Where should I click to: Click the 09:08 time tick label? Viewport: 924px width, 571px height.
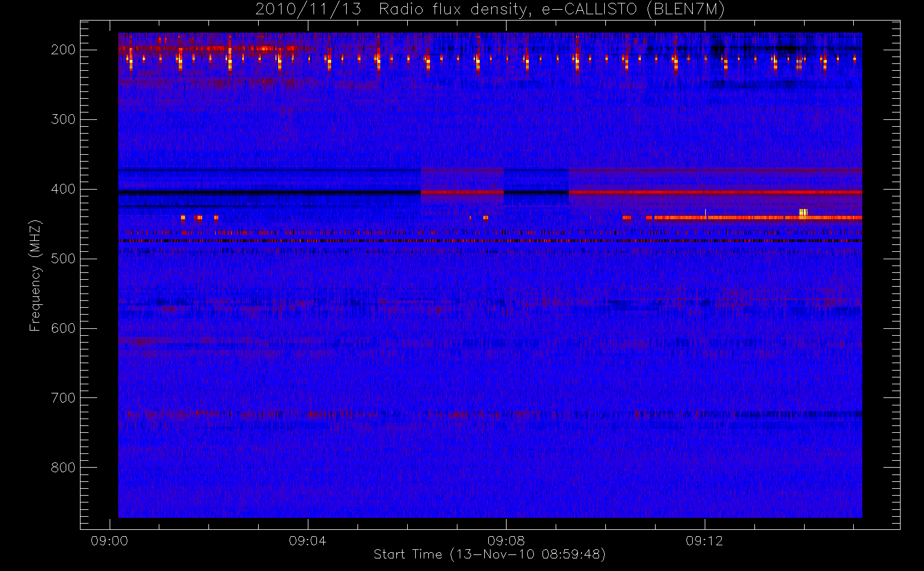(506, 541)
